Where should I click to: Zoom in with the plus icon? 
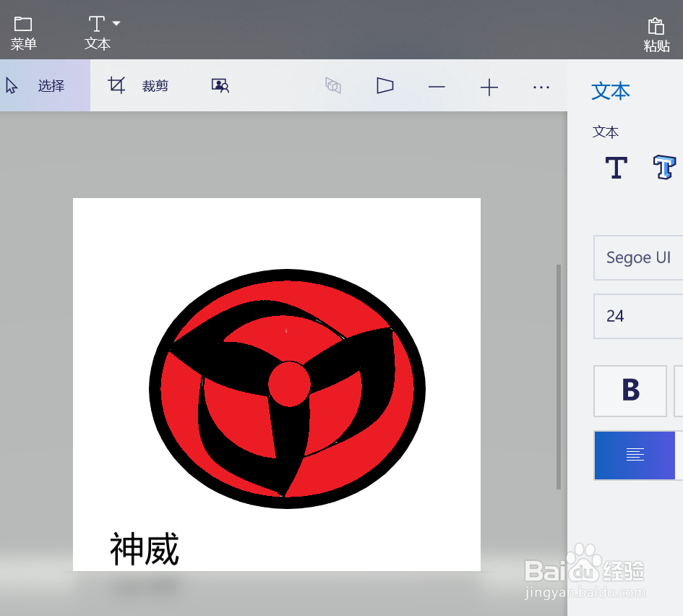pos(489,86)
